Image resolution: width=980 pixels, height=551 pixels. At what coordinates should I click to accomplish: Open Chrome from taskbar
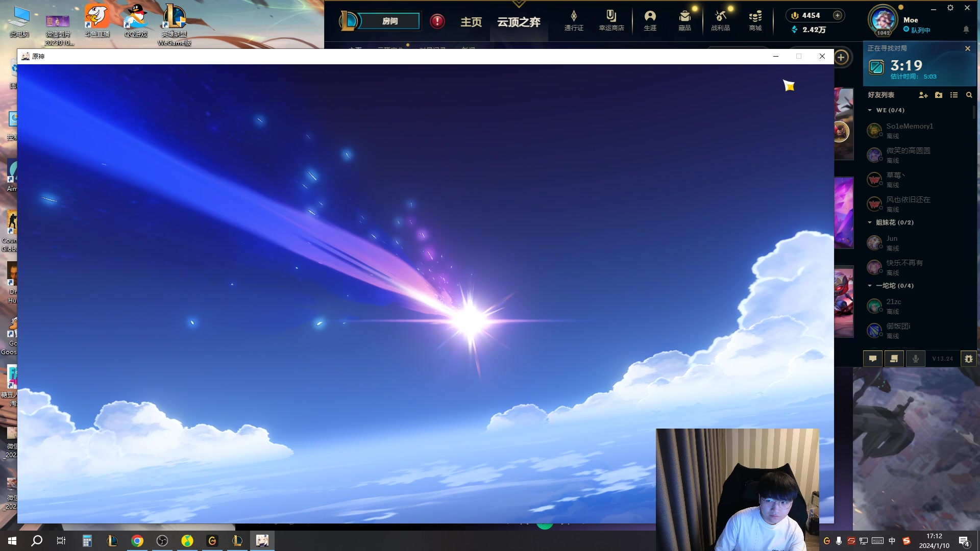point(137,541)
